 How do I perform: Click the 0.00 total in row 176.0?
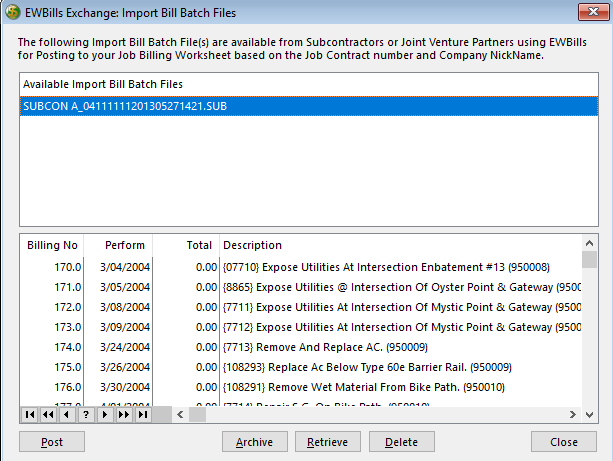206,387
